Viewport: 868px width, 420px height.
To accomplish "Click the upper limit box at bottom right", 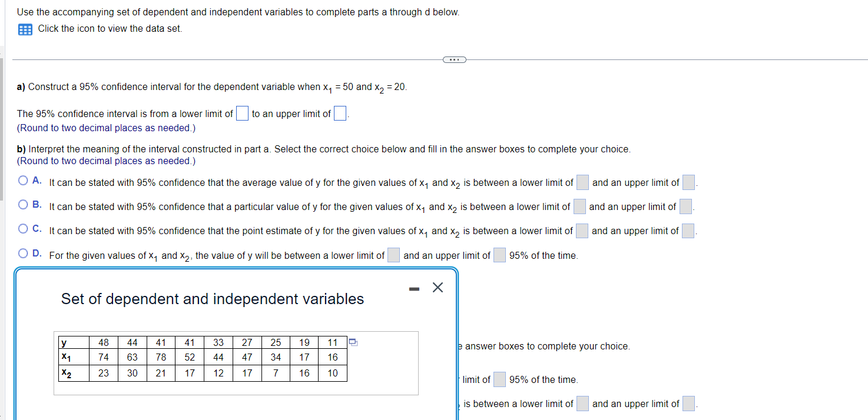I will pyautogui.click(x=688, y=404).
